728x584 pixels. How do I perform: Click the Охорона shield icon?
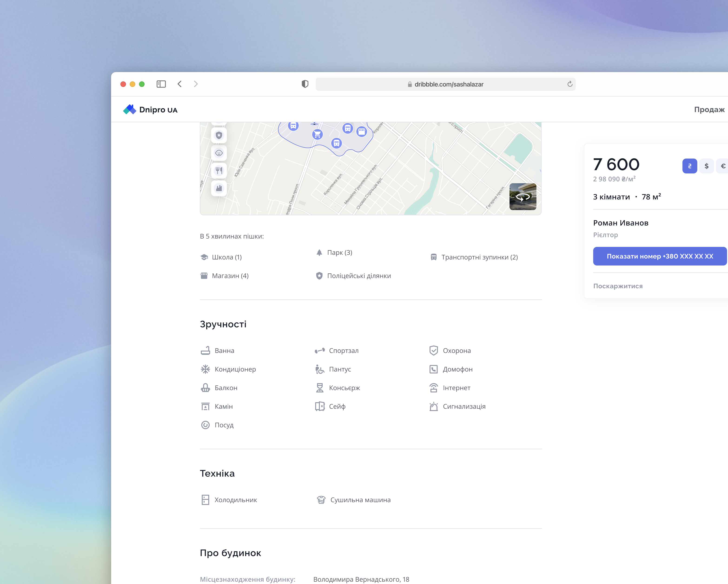[433, 351]
